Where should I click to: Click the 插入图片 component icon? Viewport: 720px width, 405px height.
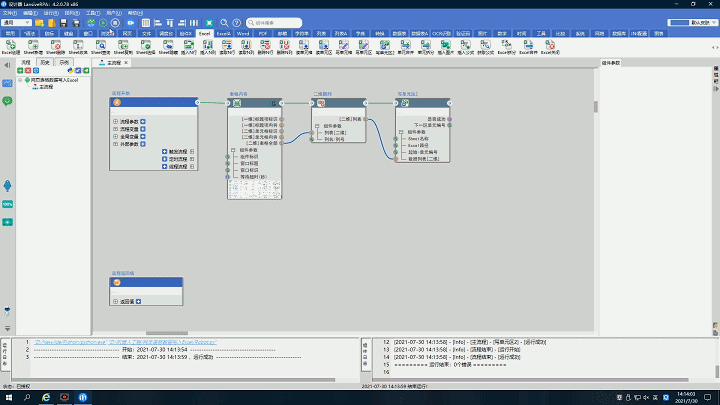click(445, 47)
